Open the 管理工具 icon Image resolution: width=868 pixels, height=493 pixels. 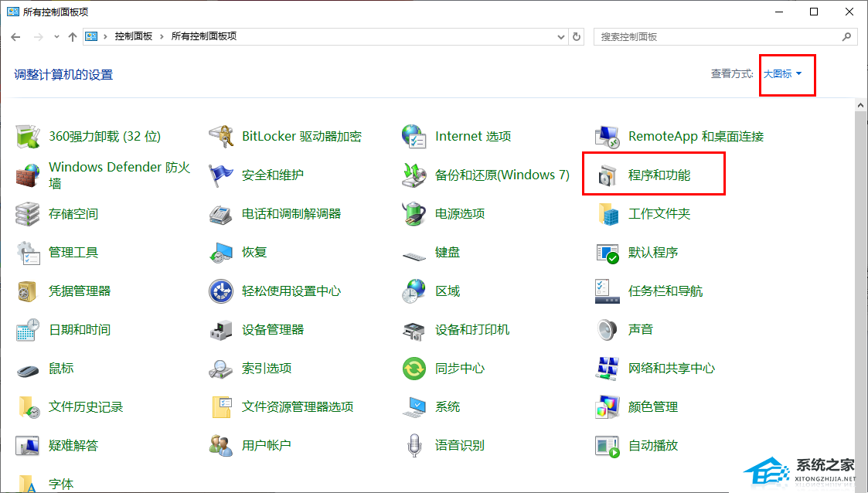pos(27,253)
